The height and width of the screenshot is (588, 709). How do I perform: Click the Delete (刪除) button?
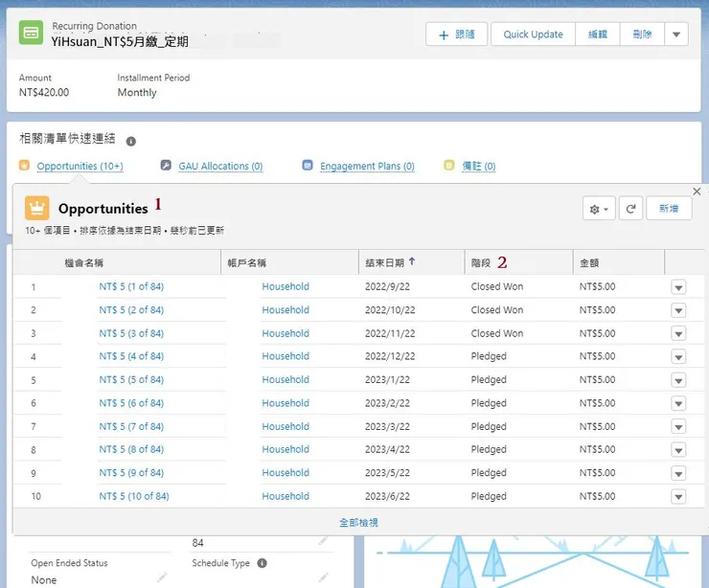click(642, 34)
